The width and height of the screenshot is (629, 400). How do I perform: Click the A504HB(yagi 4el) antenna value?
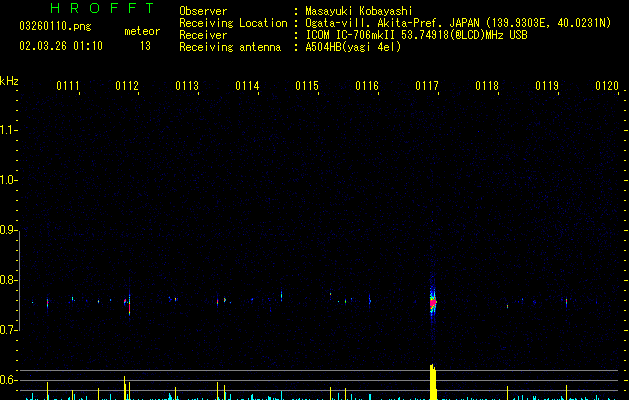pos(353,47)
